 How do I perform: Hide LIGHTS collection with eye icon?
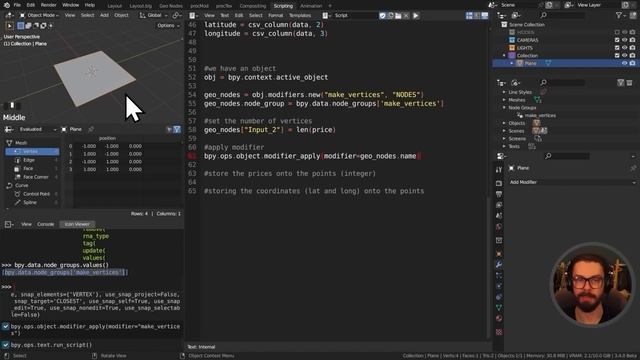(624, 48)
